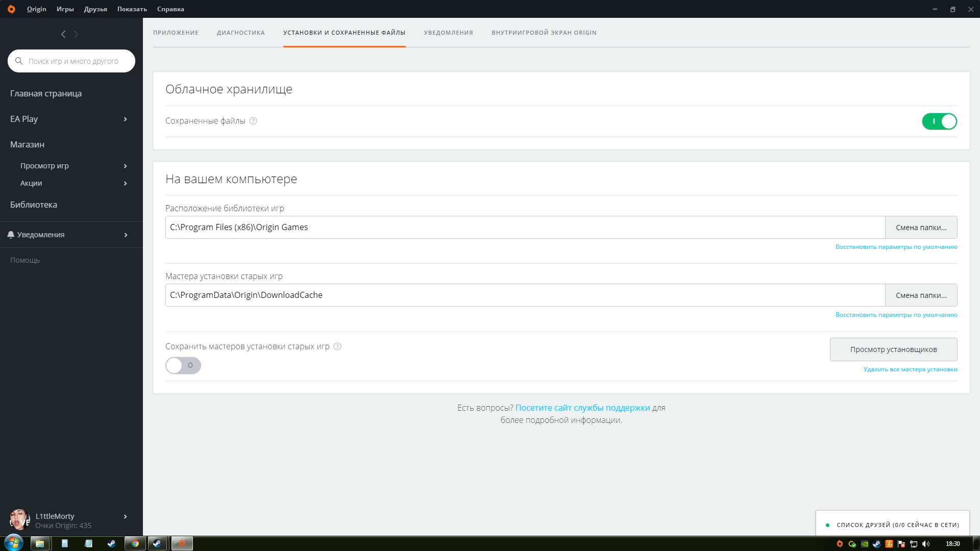Click the Windows Start button

click(x=13, y=543)
